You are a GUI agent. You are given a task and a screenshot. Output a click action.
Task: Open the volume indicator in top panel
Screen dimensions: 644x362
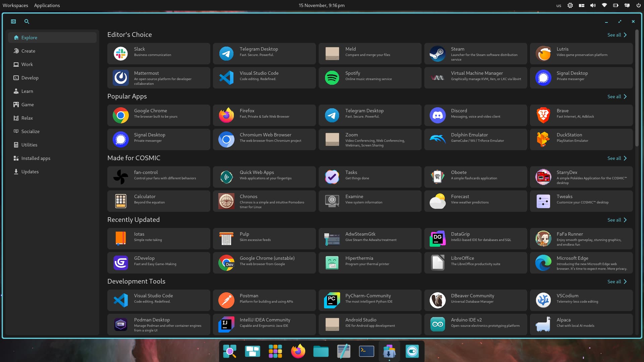click(593, 5)
